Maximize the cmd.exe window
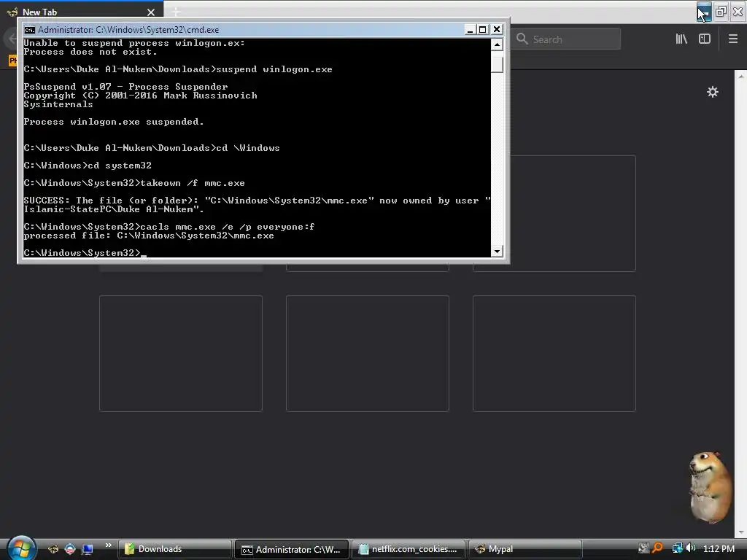This screenshot has width=747, height=560. point(483,29)
